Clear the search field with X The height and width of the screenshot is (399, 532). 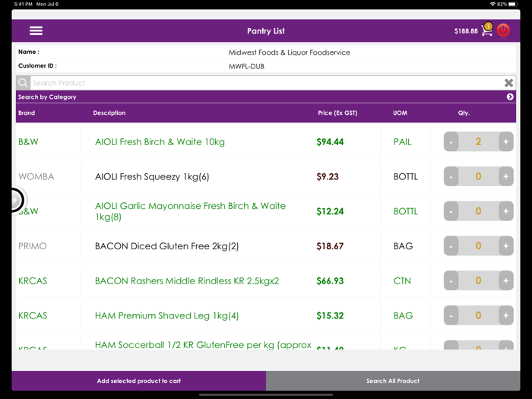click(508, 83)
